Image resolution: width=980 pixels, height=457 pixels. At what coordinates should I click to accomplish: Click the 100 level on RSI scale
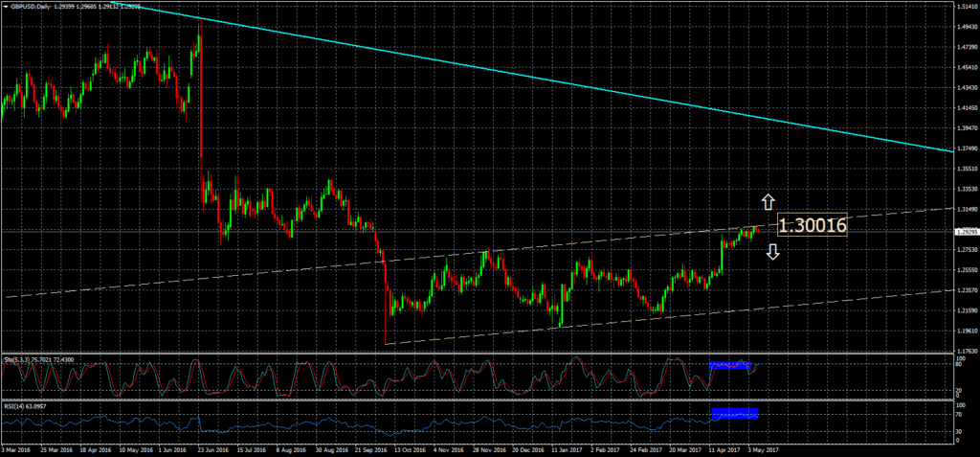pyautogui.click(x=960, y=405)
